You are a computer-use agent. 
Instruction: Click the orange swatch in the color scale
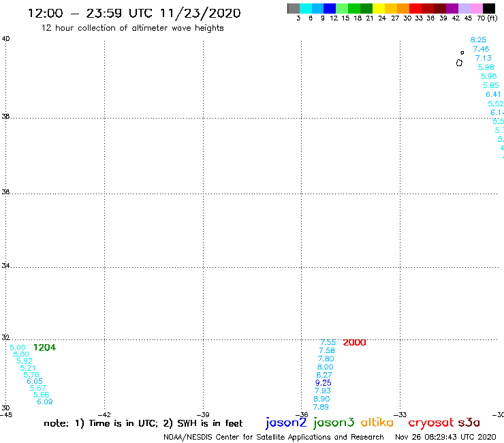point(403,8)
